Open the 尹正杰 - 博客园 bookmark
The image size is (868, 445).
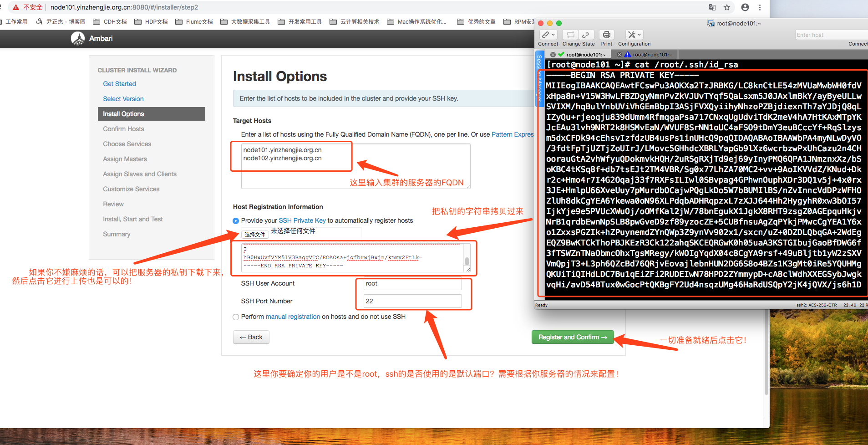click(x=61, y=21)
